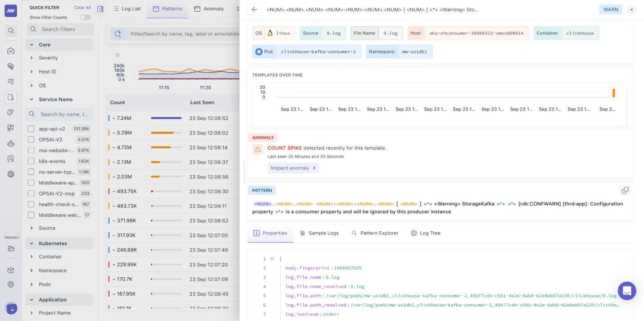This screenshot has width=644, height=321.
Task: Open the dashboard-add icon in sidebar
Action: 11,128
